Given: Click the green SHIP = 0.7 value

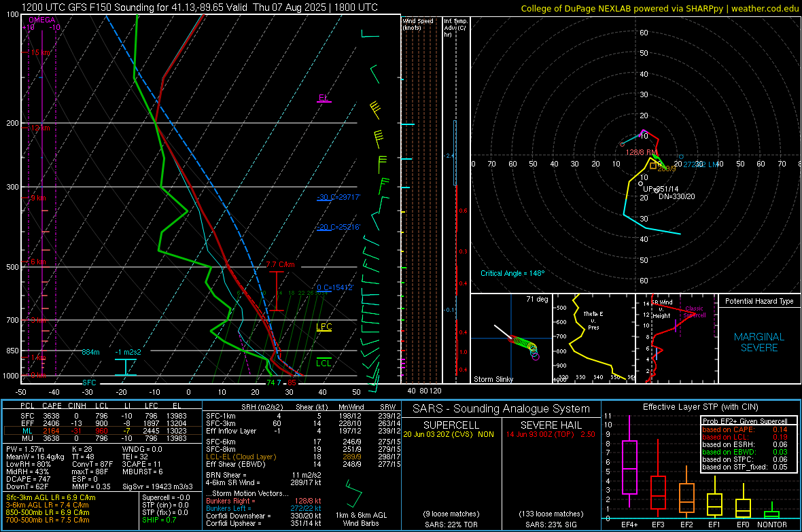Looking at the screenshot, I should click(159, 520).
